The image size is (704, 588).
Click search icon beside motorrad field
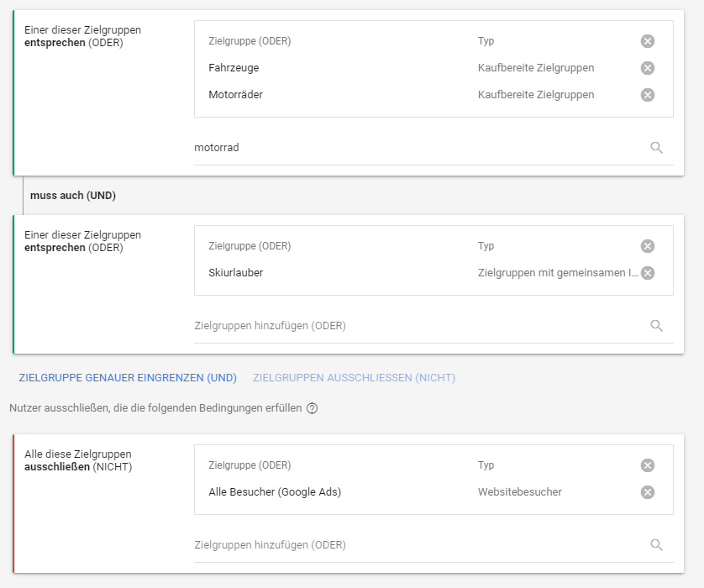coord(656,148)
